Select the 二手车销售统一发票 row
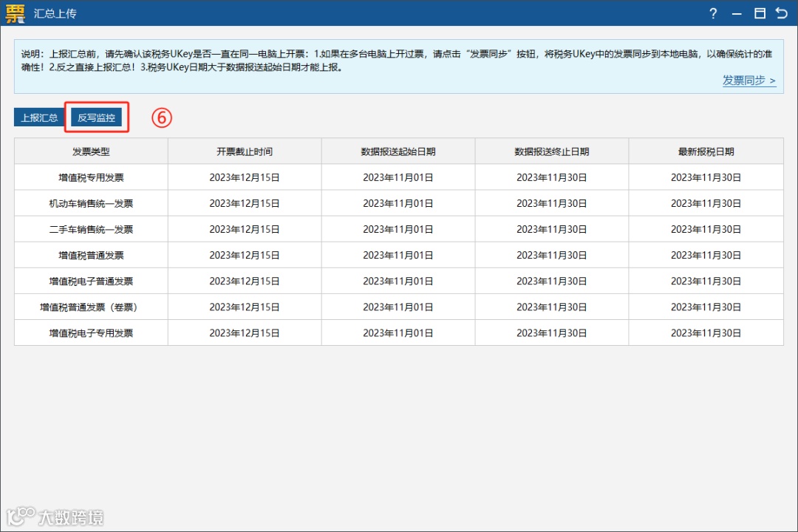This screenshot has height=532, width=798. pyautogui.click(x=399, y=229)
